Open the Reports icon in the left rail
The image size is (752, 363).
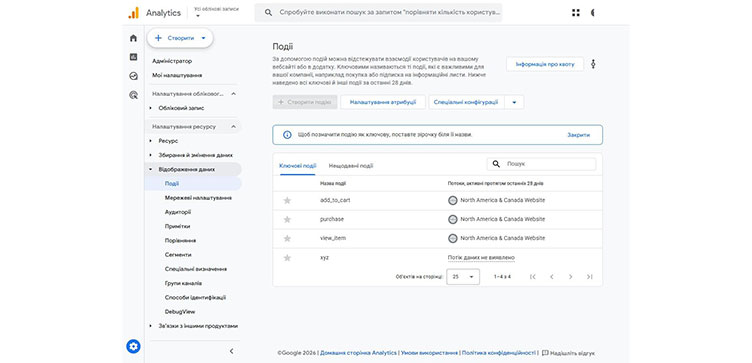[133, 57]
